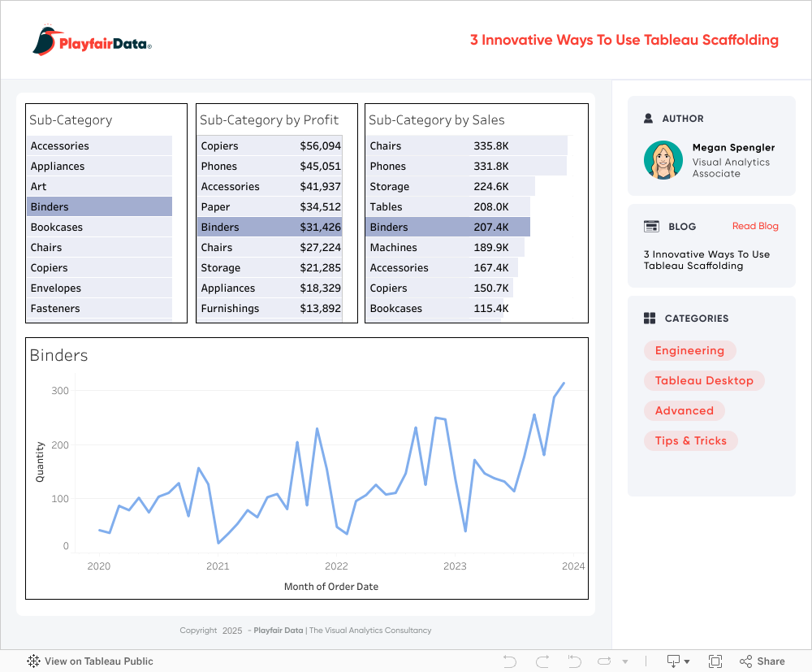Screen dimensions: 812x672
Task: Select Chairs bar in Sub-Category by Sales
Action: tap(465, 146)
